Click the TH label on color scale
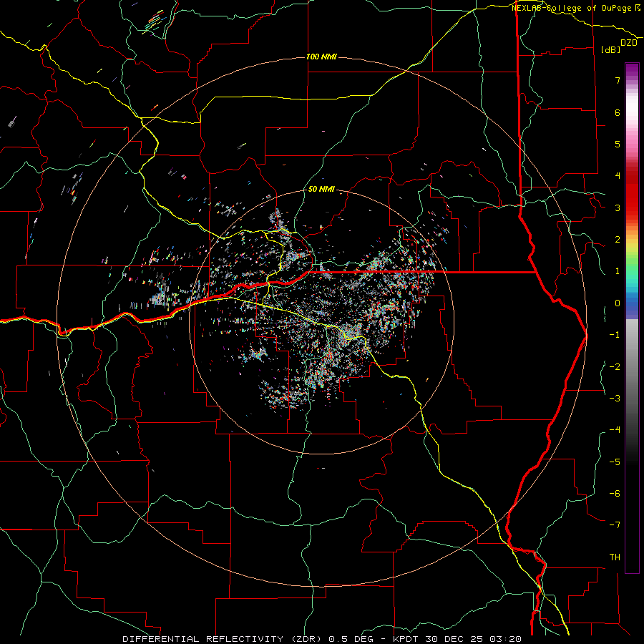This screenshot has height=644, width=644. tap(615, 557)
